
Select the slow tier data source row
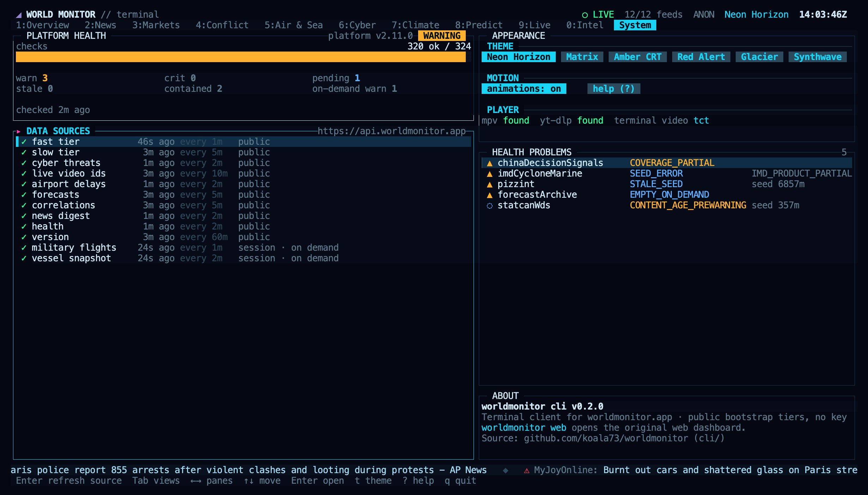click(x=243, y=152)
